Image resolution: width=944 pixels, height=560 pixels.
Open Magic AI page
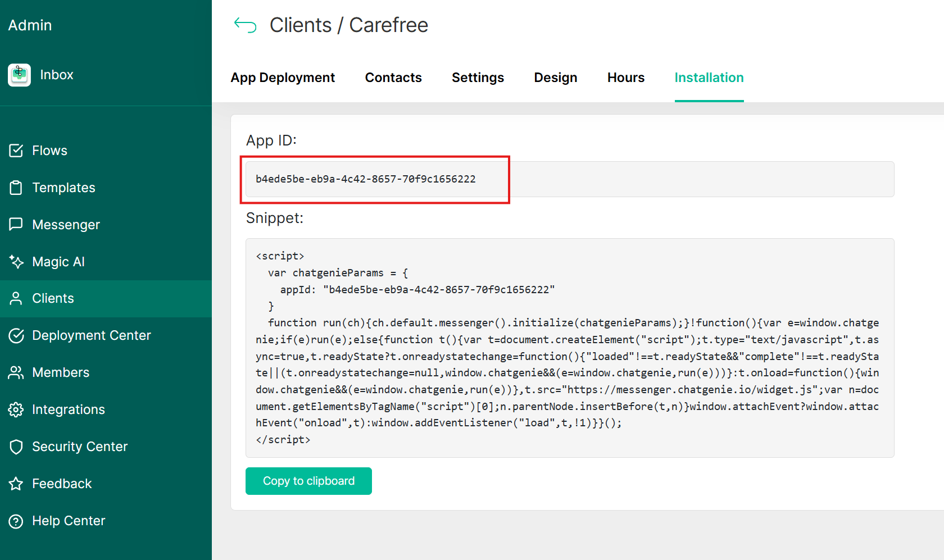[x=106, y=262]
